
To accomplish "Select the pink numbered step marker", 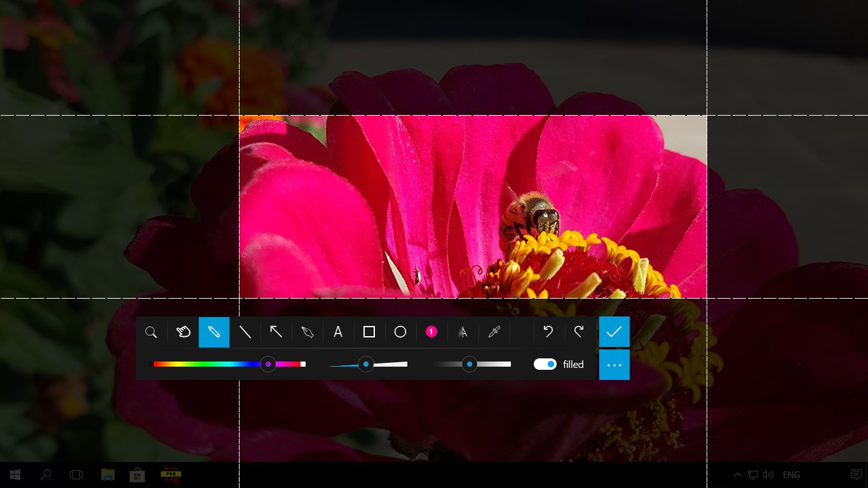I will pos(431,332).
